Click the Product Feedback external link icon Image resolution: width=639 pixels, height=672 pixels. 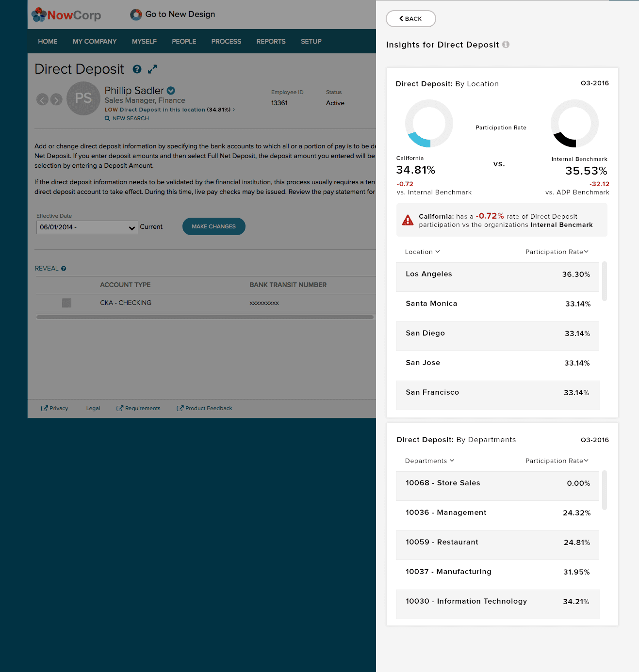pos(180,408)
